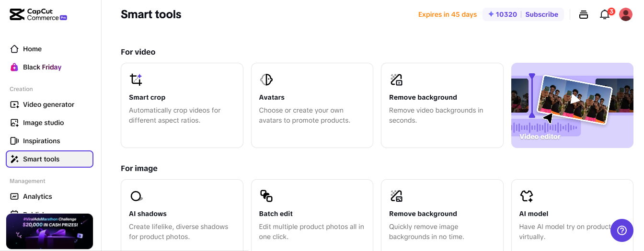Navigate to Analytics in sidebar
This screenshot has height=251, width=644.
tap(37, 196)
